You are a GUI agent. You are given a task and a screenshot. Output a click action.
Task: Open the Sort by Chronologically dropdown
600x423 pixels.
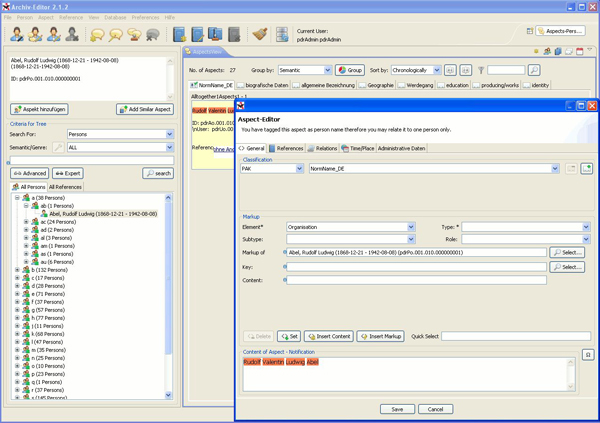coord(436,71)
